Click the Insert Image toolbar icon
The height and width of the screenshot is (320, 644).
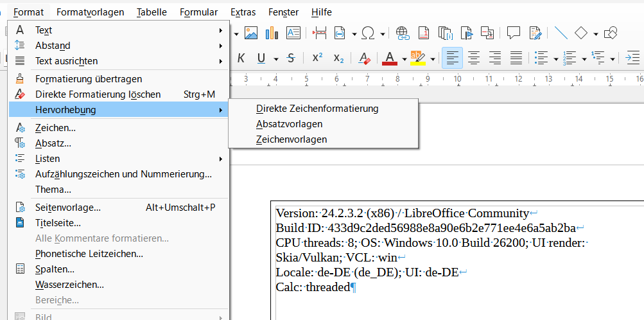(251, 33)
